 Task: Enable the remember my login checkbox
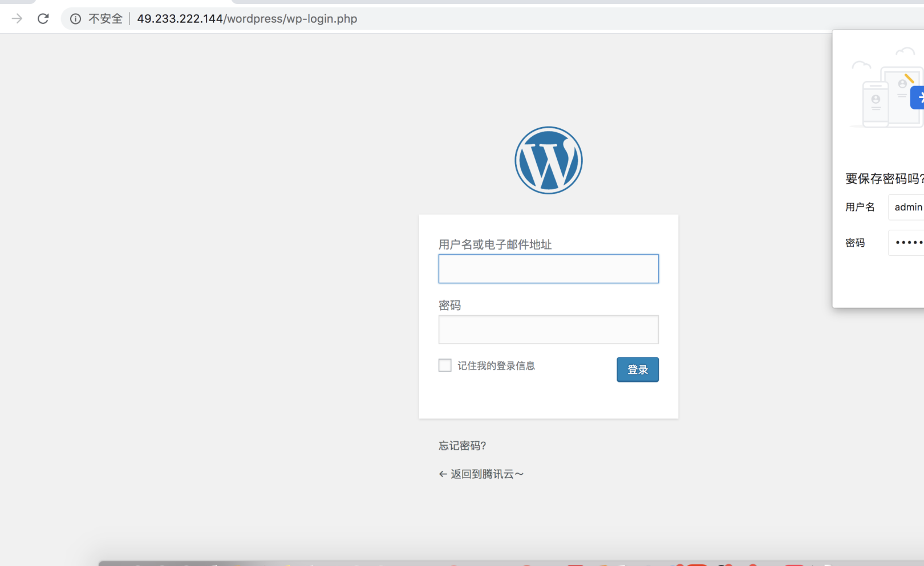pyautogui.click(x=445, y=365)
